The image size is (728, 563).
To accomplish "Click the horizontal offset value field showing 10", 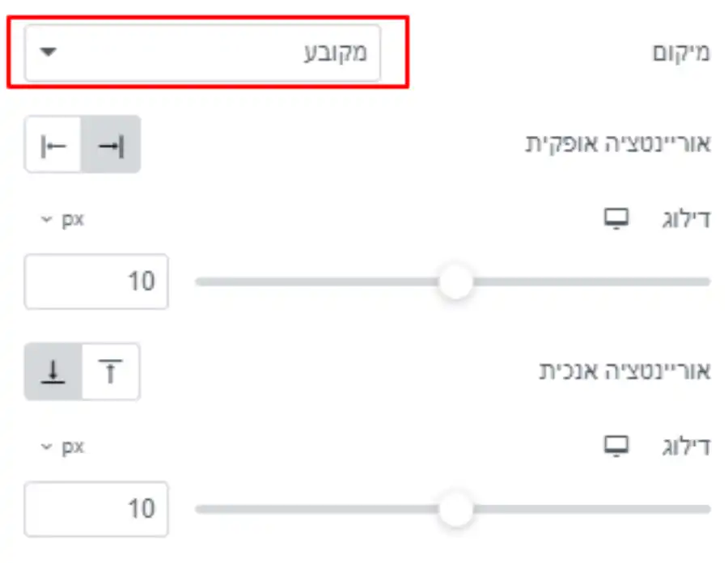I will pos(96,281).
